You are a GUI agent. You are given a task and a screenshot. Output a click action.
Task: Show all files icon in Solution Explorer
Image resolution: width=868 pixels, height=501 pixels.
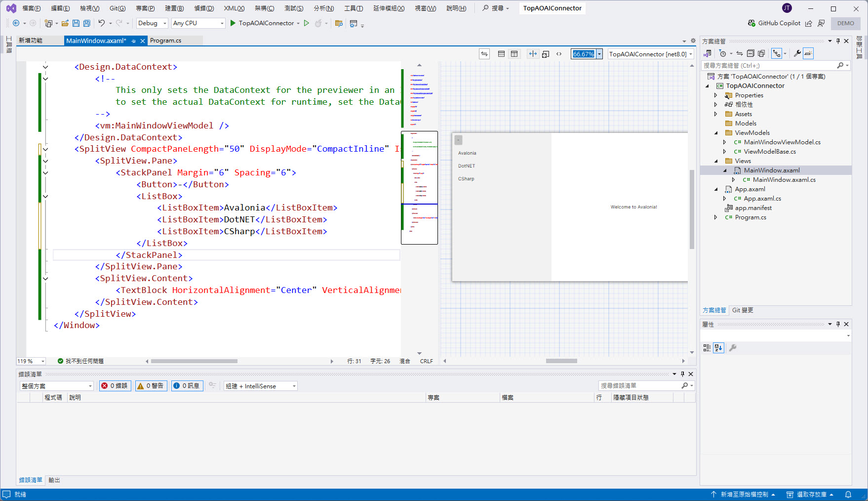(761, 53)
